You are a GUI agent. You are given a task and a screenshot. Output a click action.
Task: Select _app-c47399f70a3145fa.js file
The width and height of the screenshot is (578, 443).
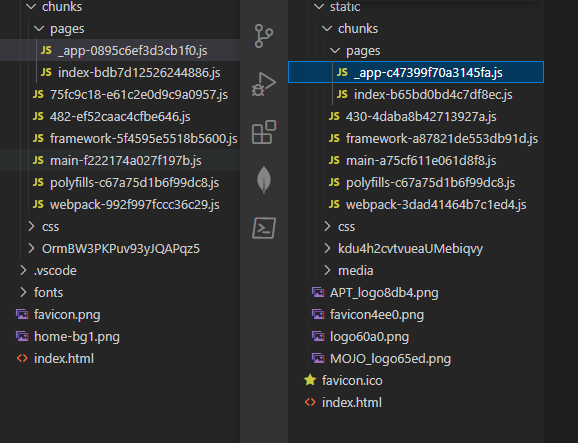[x=416, y=72]
